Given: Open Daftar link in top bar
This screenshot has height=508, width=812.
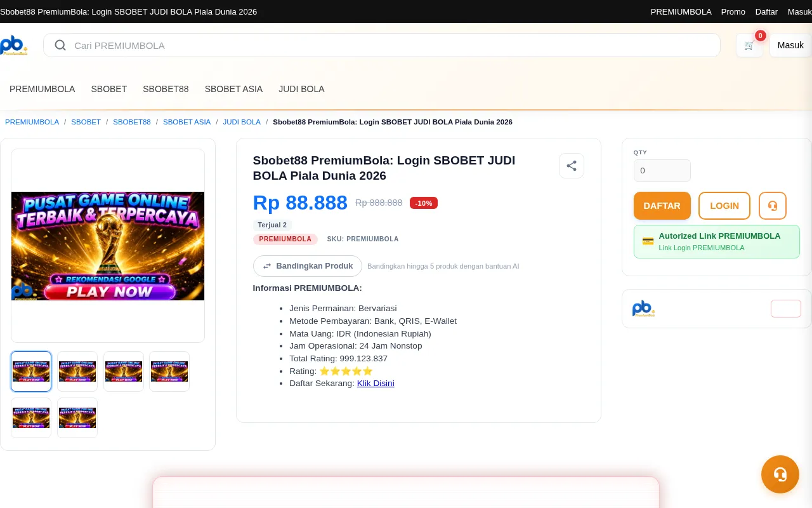Looking at the screenshot, I should click(766, 11).
